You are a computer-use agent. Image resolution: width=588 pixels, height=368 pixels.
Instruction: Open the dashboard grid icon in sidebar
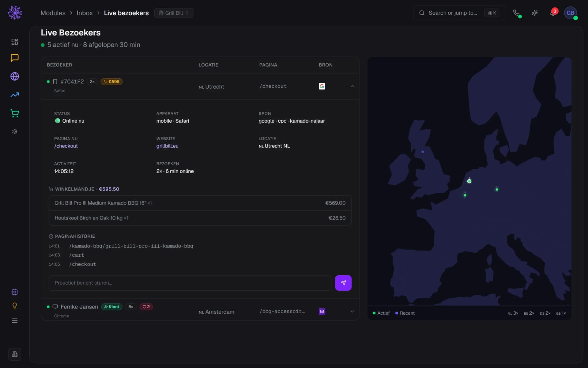point(15,42)
